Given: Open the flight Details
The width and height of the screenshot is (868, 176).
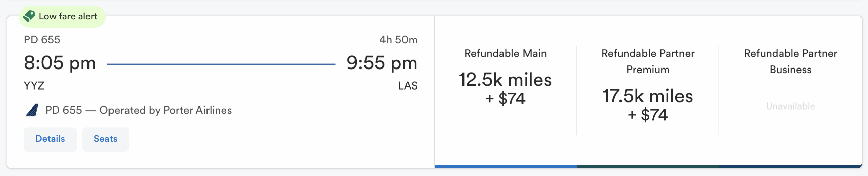Looking at the screenshot, I should [50, 139].
